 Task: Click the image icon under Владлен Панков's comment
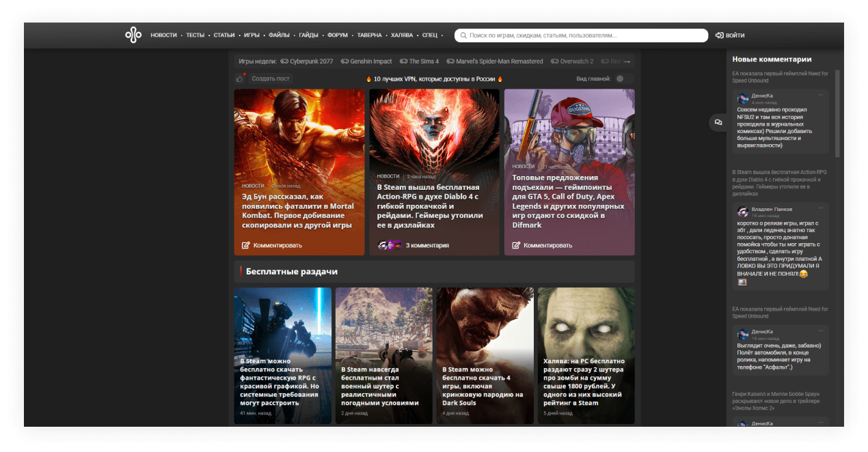742,282
